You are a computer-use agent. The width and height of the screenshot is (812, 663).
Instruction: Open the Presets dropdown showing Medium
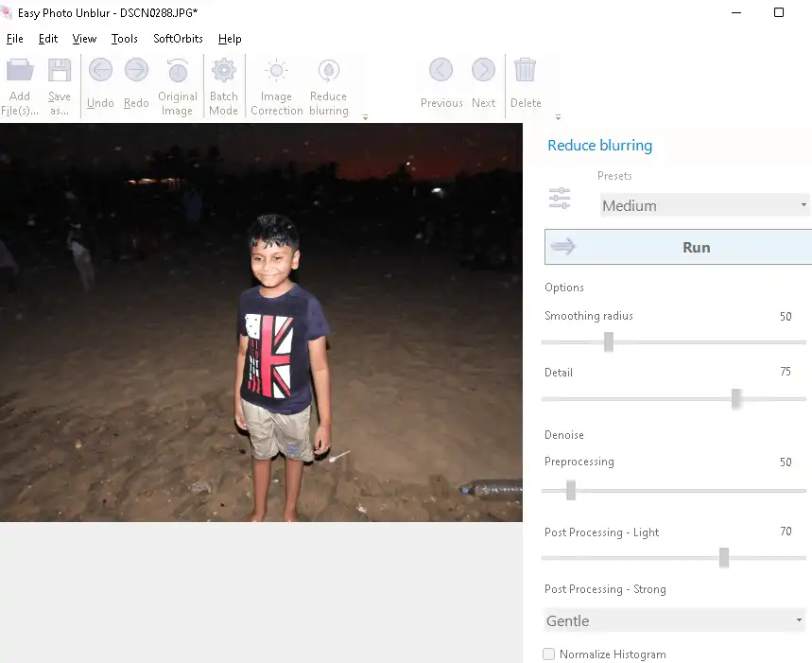pos(705,205)
